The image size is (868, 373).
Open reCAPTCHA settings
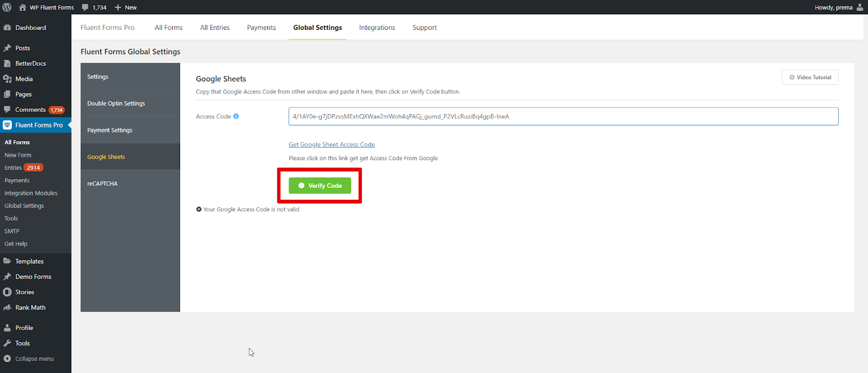pyautogui.click(x=130, y=184)
